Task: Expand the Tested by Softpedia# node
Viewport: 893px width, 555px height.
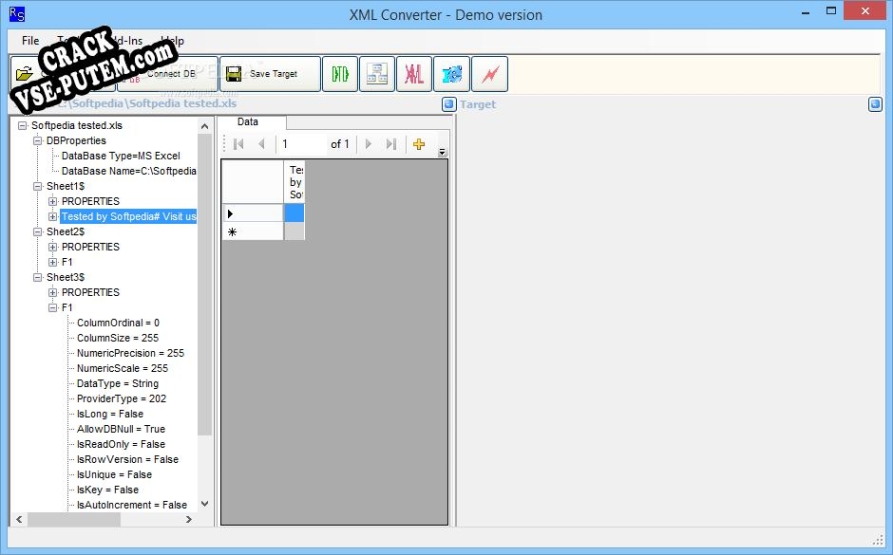Action: click(x=52, y=216)
